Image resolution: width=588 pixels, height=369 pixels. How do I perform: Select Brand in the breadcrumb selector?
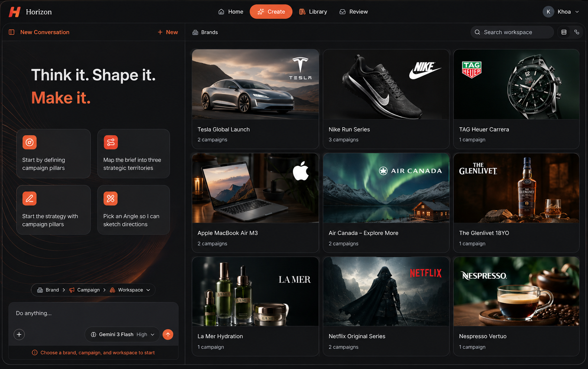point(48,290)
